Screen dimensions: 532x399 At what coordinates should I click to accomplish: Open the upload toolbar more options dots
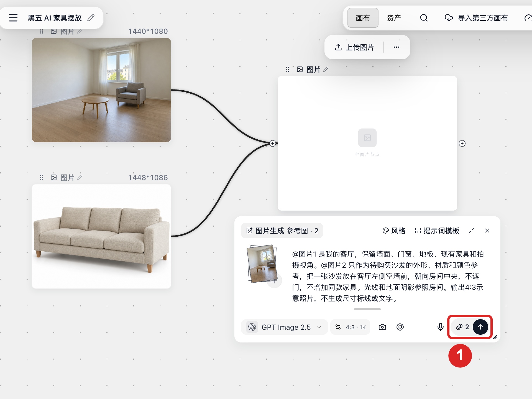[x=397, y=47]
